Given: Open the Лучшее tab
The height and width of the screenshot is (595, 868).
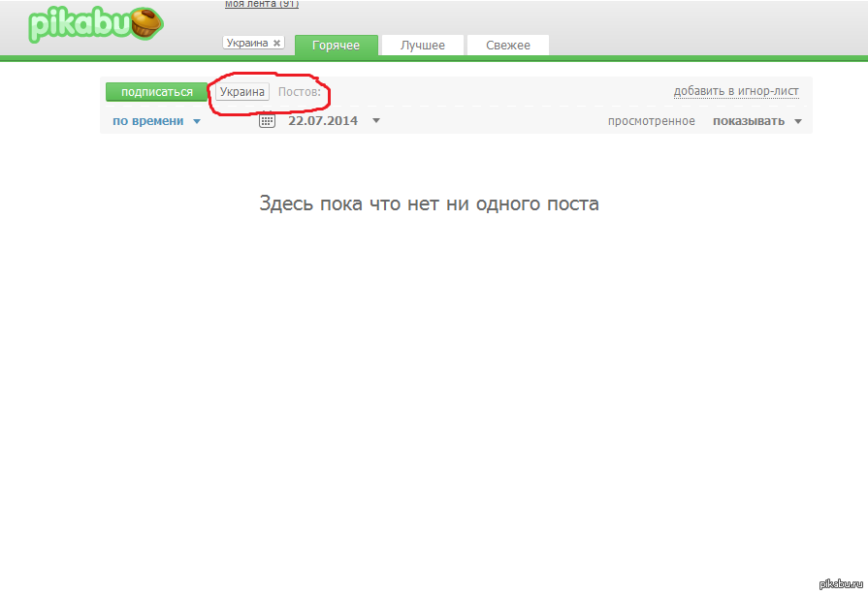Looking at the screenshot, I should click(x=423, y=46).
